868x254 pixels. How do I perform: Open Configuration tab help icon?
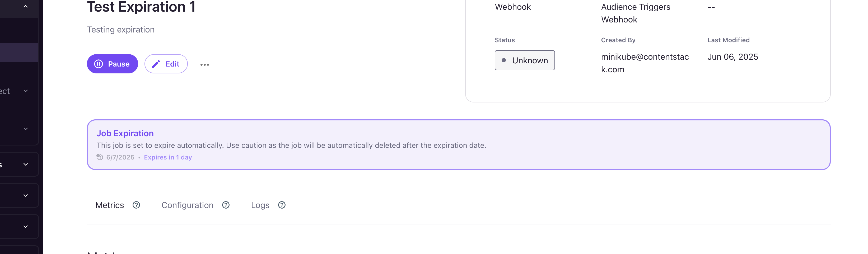(226, 205)
